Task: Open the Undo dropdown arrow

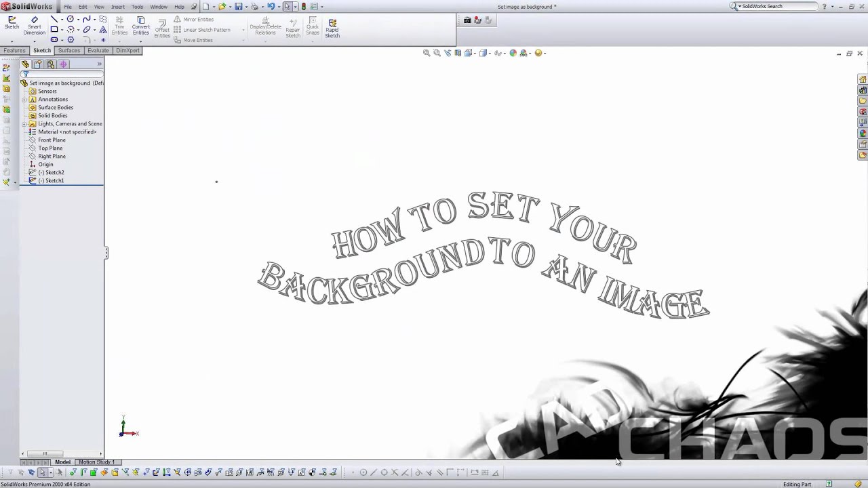Action: coord(279,7)
